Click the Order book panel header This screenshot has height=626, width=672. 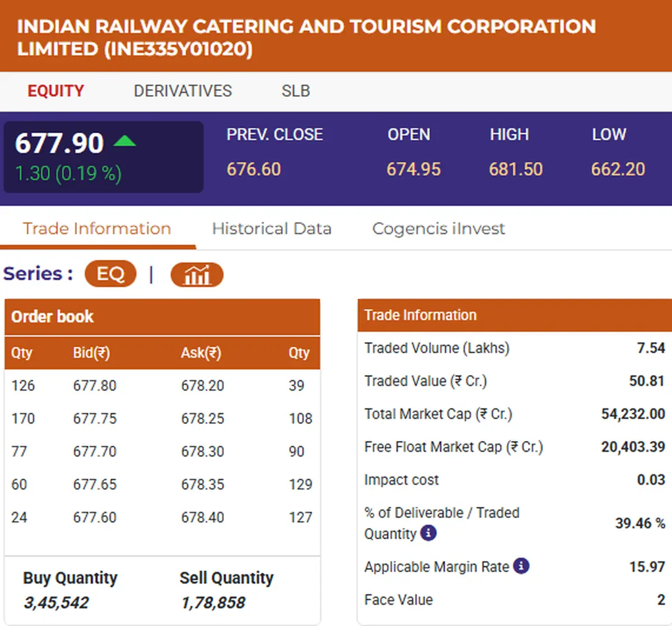(x=52, y=317)
